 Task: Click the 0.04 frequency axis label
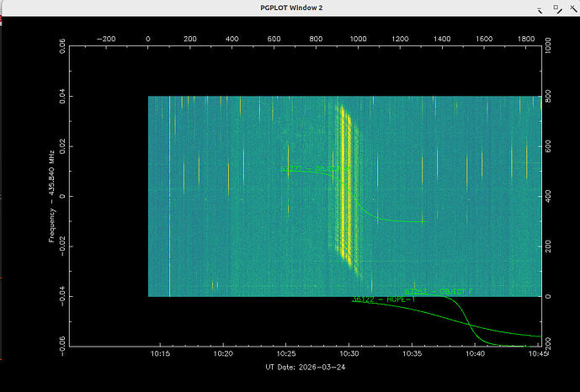tap(61, 96)
